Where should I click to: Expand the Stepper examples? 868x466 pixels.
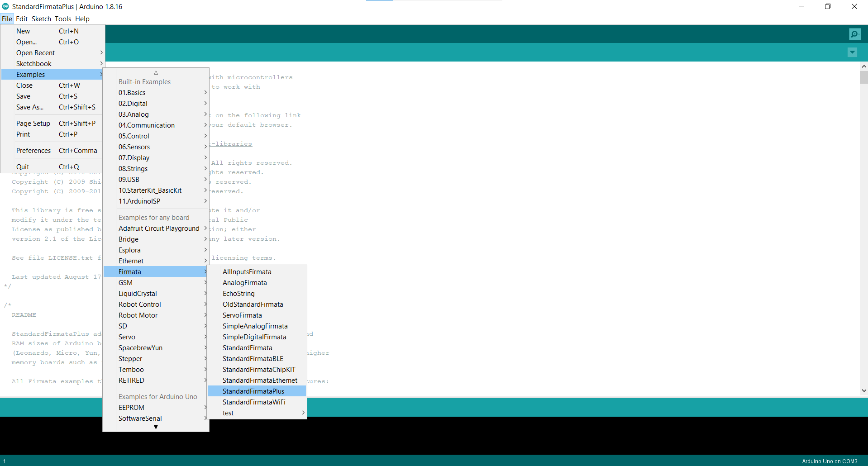coord(156,359)
